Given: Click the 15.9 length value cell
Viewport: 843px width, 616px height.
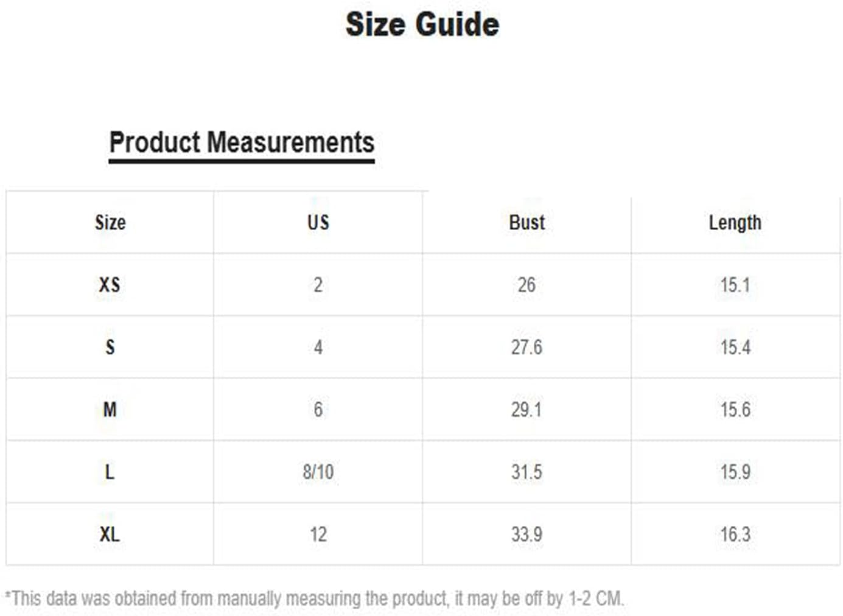Looking at the screenshot, I should pyautogui.click(x=735, y=472).
